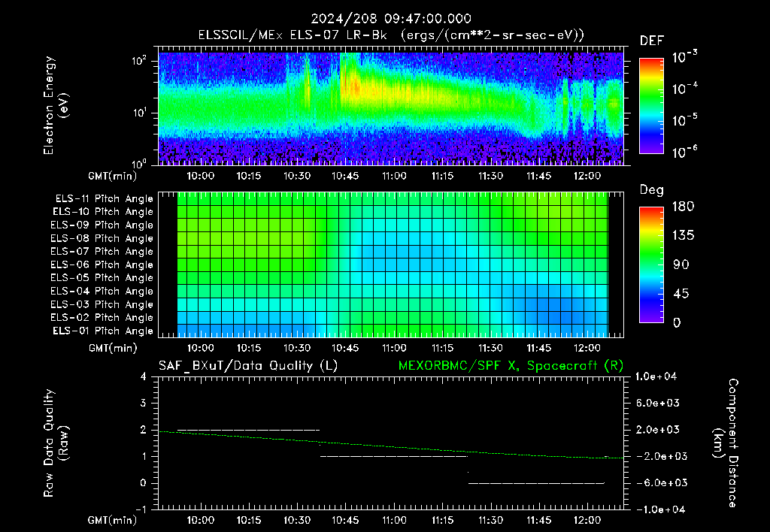Click the data quality line at level 2
Screen dimensions: 770x532
click(248, 430)
